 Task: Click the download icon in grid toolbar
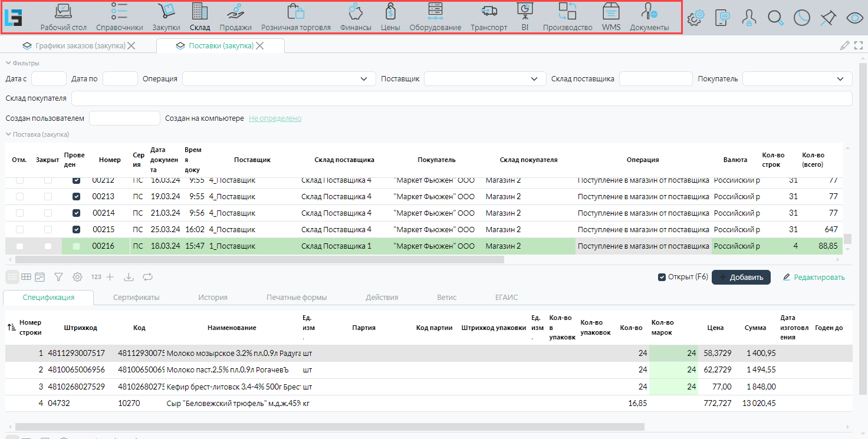[129, 276]
